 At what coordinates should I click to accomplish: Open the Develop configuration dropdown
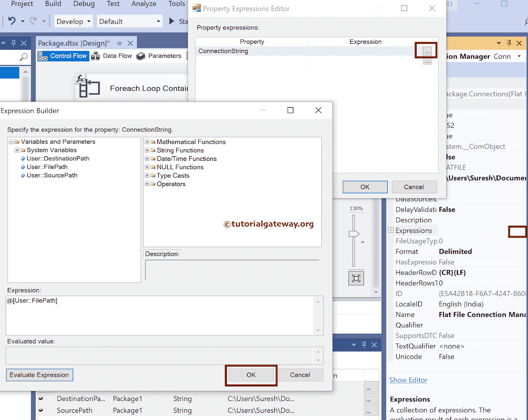[x=73, y=22]
